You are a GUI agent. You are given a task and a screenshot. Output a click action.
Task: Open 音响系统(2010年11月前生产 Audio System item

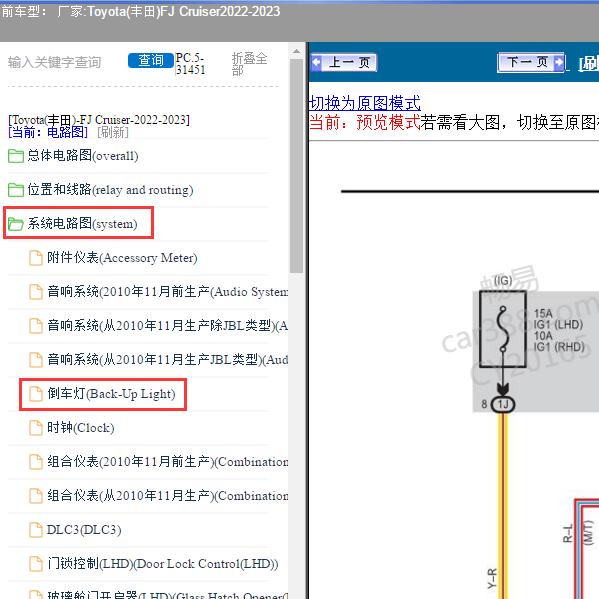point(167,291)
